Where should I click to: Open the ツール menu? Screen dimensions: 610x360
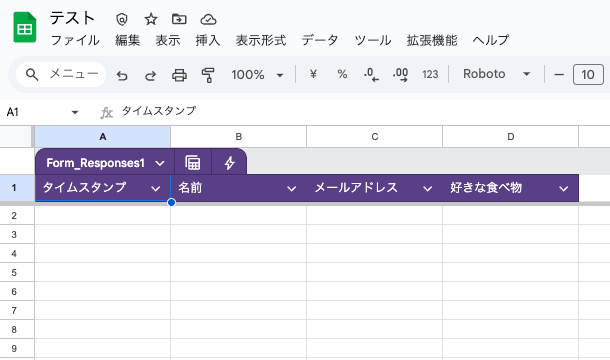coord(373,40)
